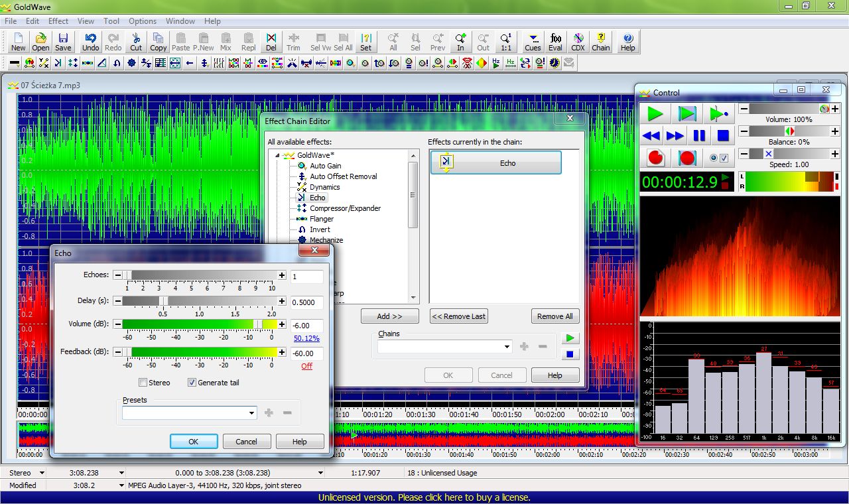The image size is (849, 504).
Task: Click OK in the Echo dialog
Action: click(x=194, y=442)
